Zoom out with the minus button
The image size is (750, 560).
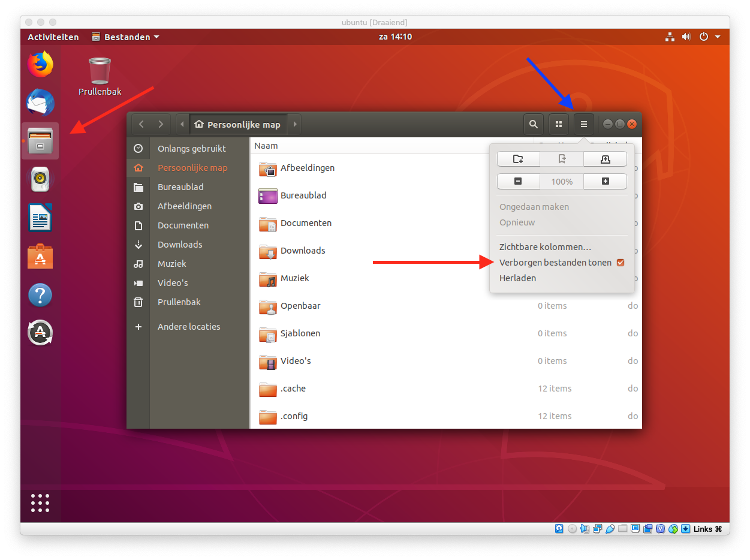(518, 181)
